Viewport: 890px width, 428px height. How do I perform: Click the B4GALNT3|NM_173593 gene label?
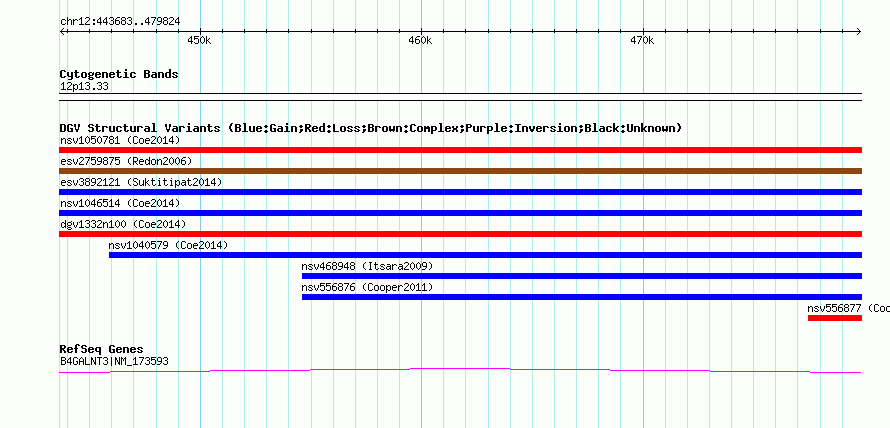tap(114, 361)
